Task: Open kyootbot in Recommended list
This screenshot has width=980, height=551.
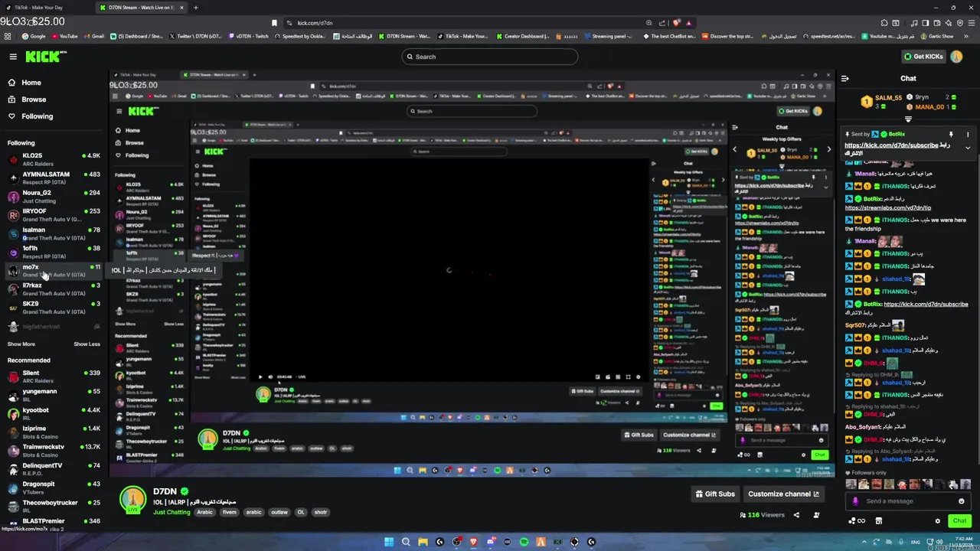Action: tap(54, 413)
